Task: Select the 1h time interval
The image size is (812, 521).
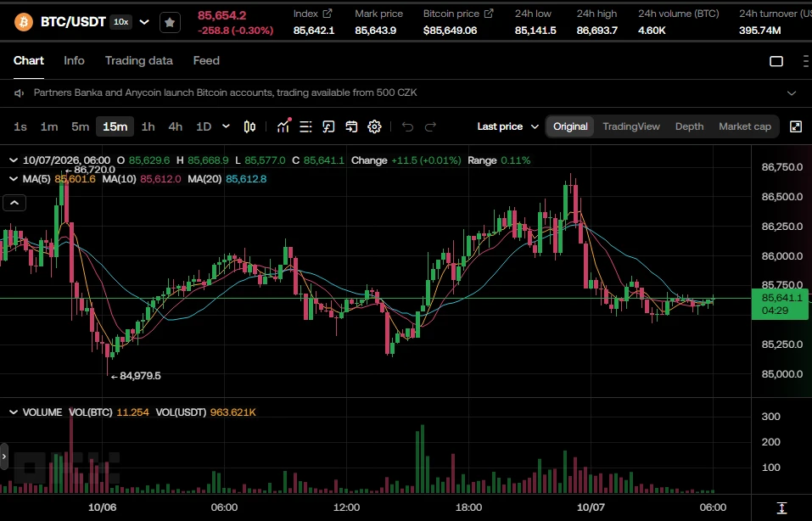Action: (x=148, y=126)
